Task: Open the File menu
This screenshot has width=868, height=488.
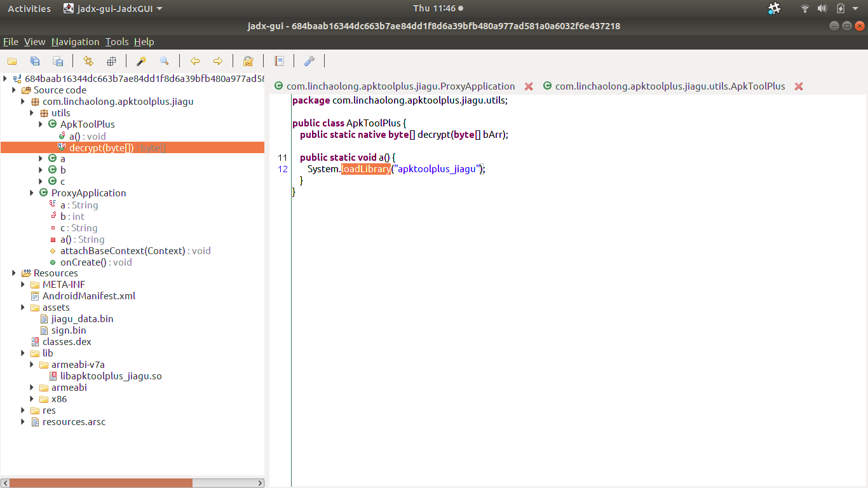Action: [10, 41]
